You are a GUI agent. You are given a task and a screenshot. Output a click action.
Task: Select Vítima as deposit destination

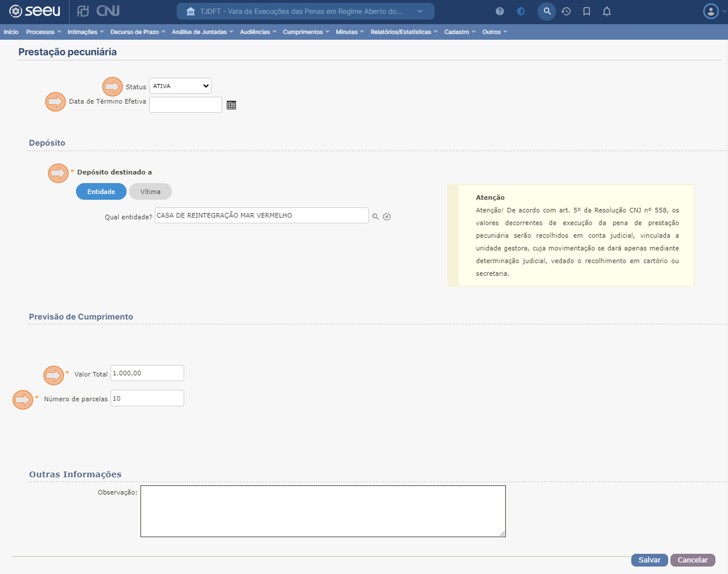[150, 192]
